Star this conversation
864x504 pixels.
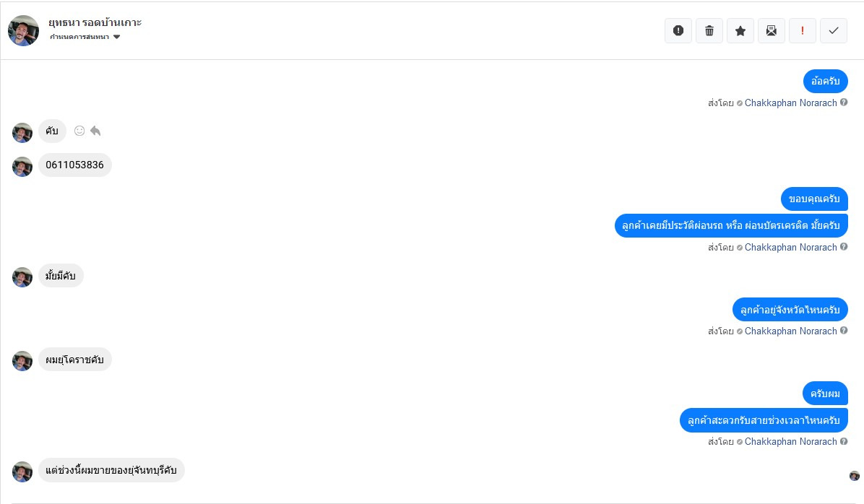coord(740,30)
